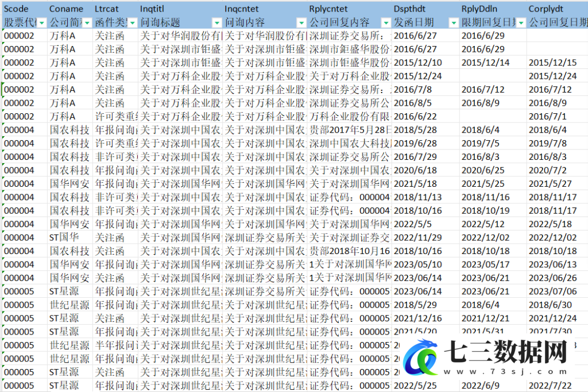Select the Coname header cell
The width and height of the screenshot is (588, 392).
point(70,9)
